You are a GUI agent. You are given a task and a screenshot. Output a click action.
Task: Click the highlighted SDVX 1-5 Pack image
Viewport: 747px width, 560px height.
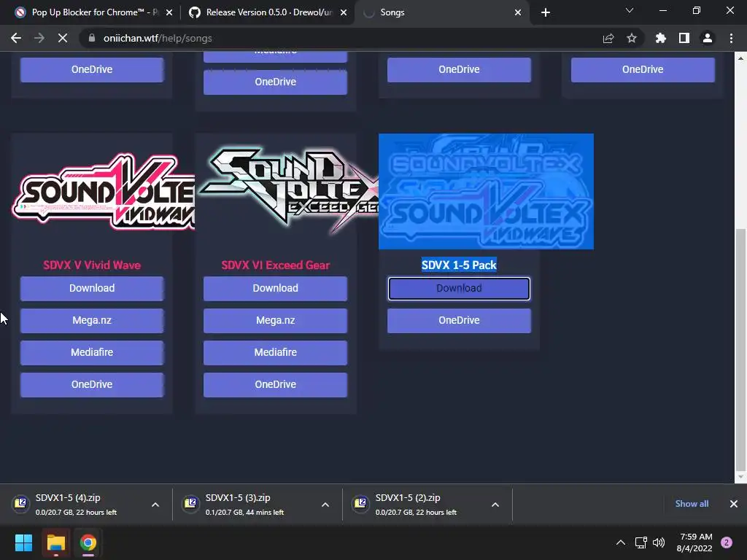coord(486,192)
